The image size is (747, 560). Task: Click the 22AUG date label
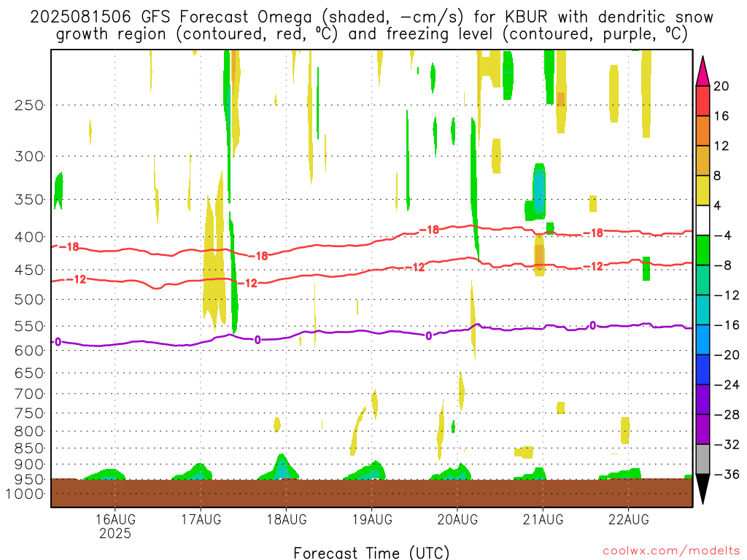pos(628,519)
